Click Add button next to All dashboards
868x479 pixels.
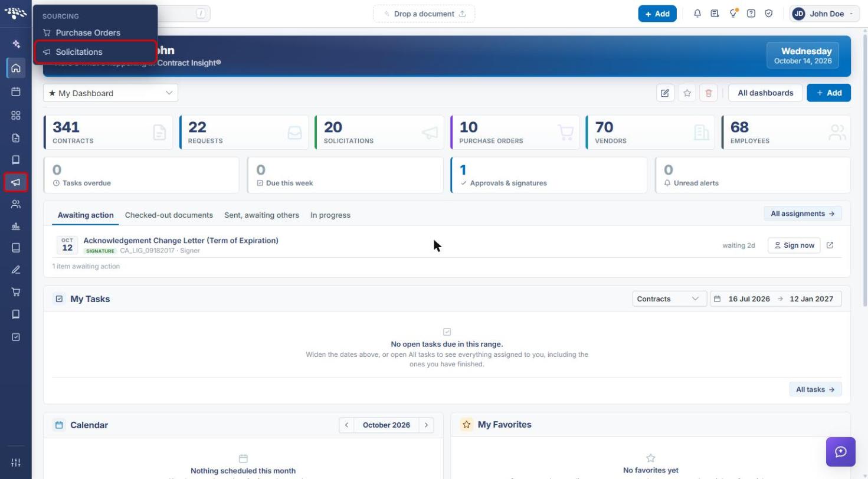tap(828, 93)
